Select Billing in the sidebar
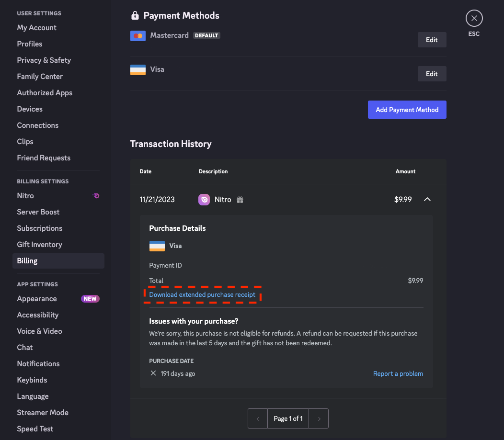The width and height of the screenshot is (504, 440). pyautogui.click(x=58, y=261)
